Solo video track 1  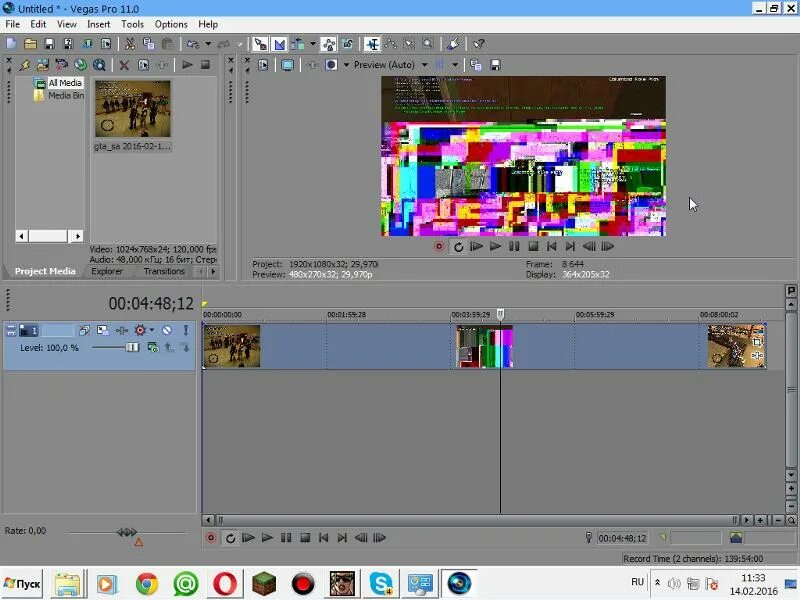186,331
